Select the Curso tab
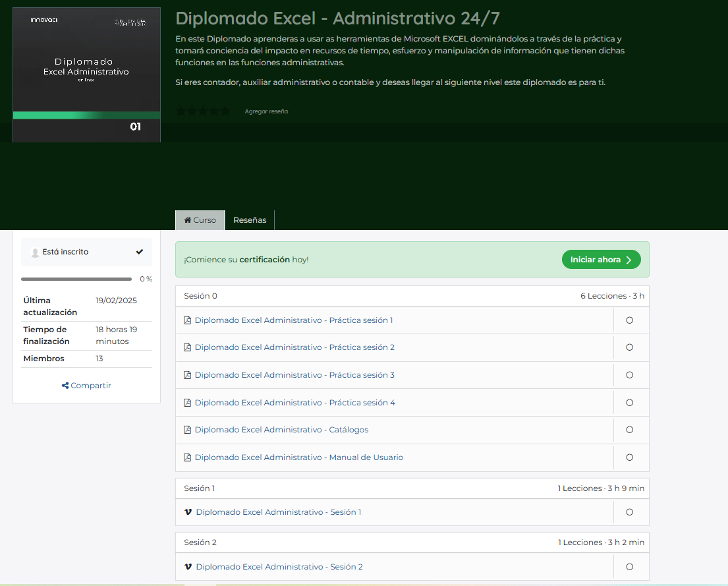 [x=200, y=220]
